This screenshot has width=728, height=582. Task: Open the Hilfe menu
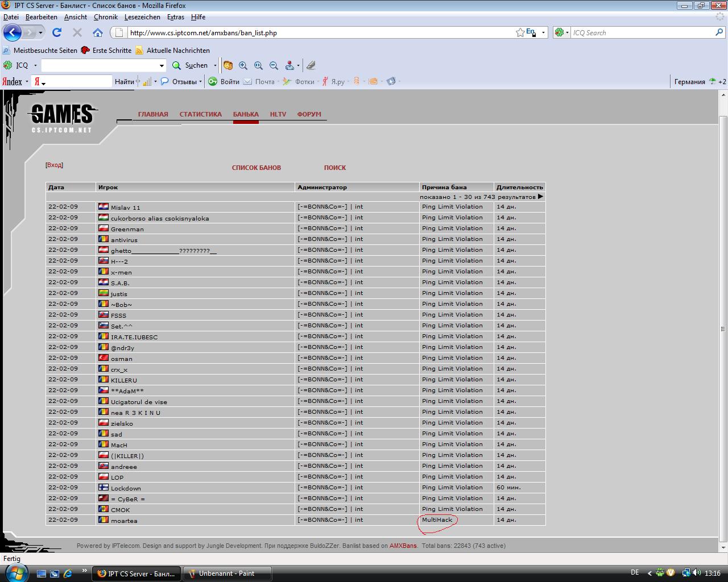198,17
